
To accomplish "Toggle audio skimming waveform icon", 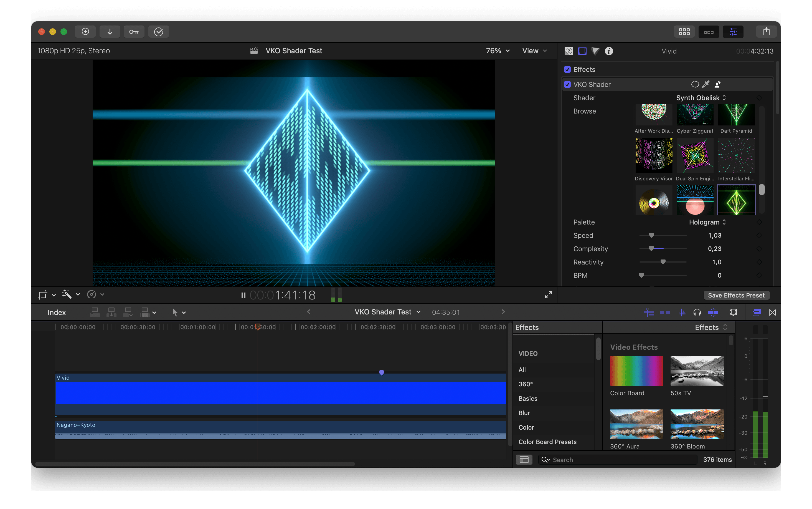I will coord(681,313).
